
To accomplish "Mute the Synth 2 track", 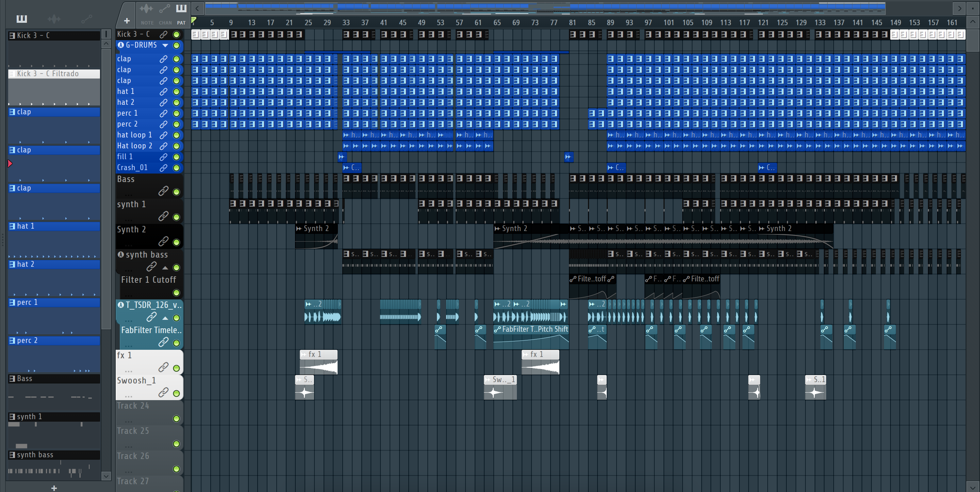I will pos(176,242).
